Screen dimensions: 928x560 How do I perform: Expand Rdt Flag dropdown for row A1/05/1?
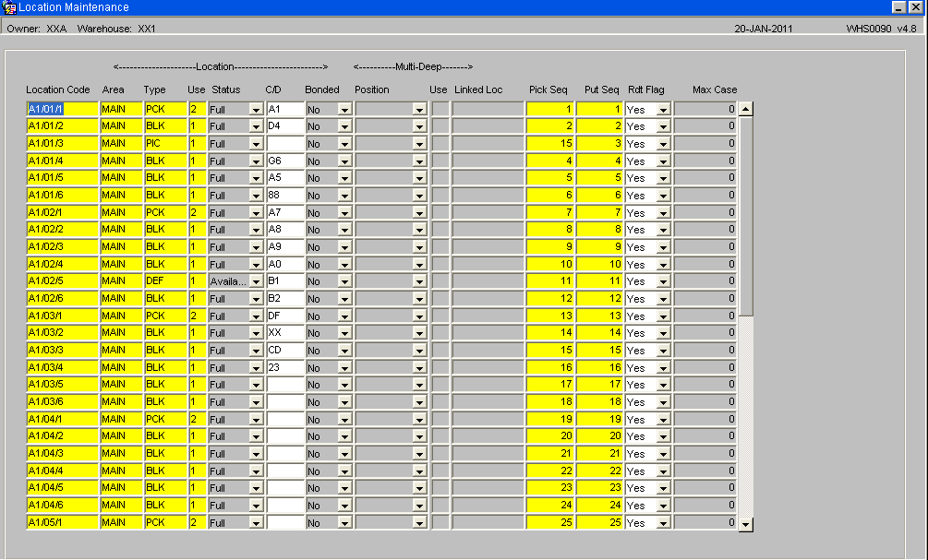(663, 523)
